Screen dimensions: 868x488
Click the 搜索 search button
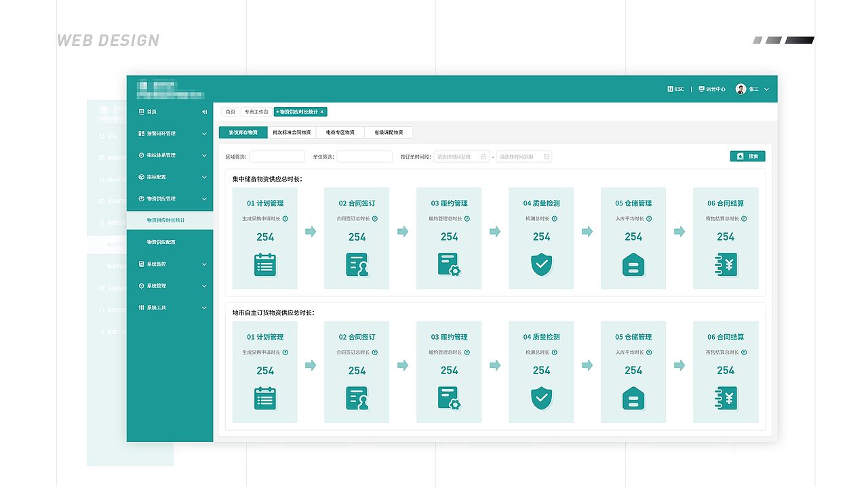(748, 157)
